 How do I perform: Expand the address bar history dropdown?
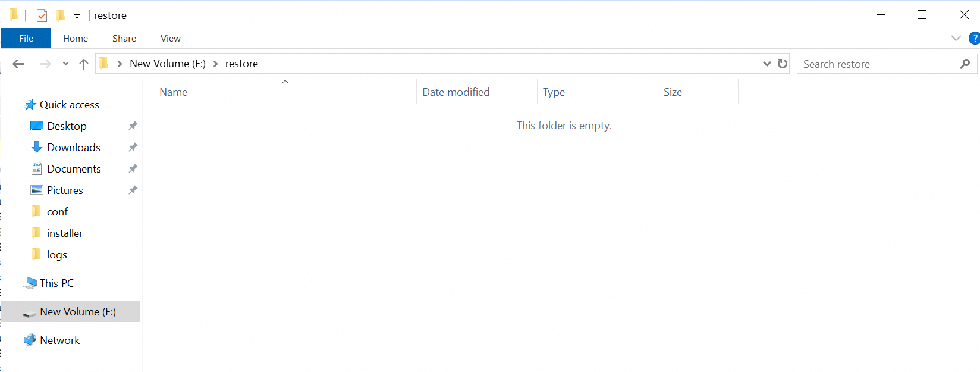[767, 64]
